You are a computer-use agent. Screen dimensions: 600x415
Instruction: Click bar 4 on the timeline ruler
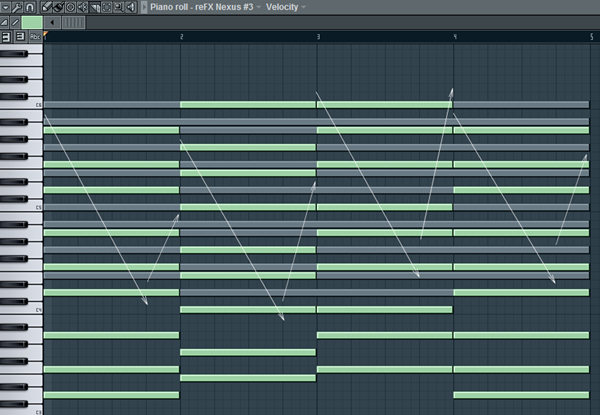click(455, 37)
